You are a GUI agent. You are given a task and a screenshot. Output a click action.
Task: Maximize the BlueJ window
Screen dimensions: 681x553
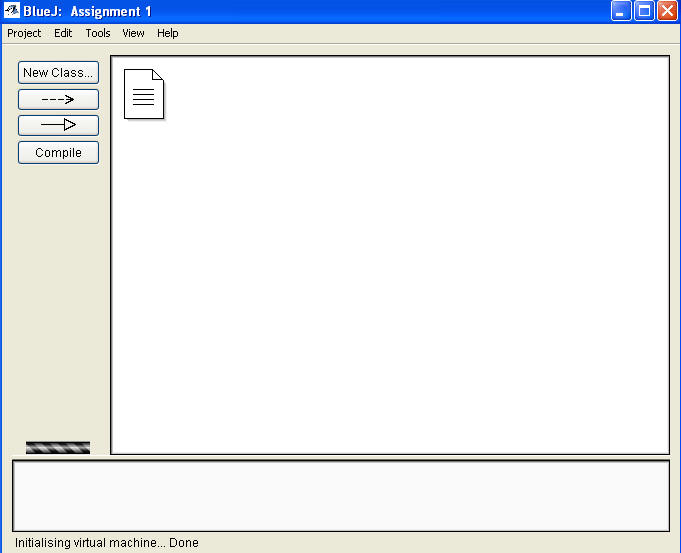[x=645, y=11]
